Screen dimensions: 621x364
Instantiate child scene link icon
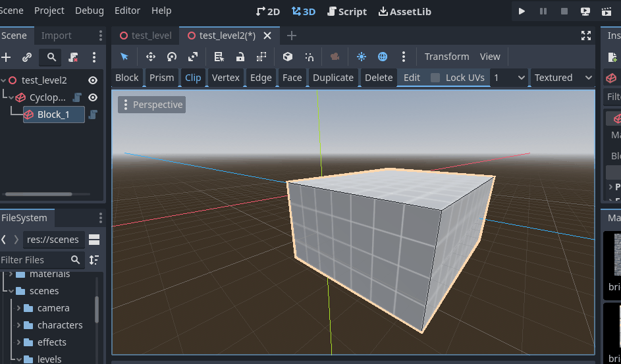pyautogui.click(x=27, y=57)
